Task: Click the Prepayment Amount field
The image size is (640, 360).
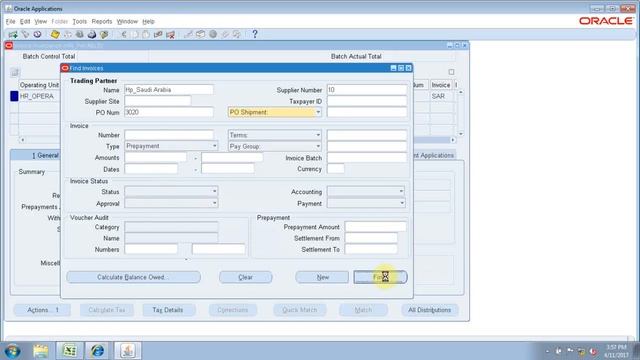Action: pyautogui.click(x=376, y=227)
